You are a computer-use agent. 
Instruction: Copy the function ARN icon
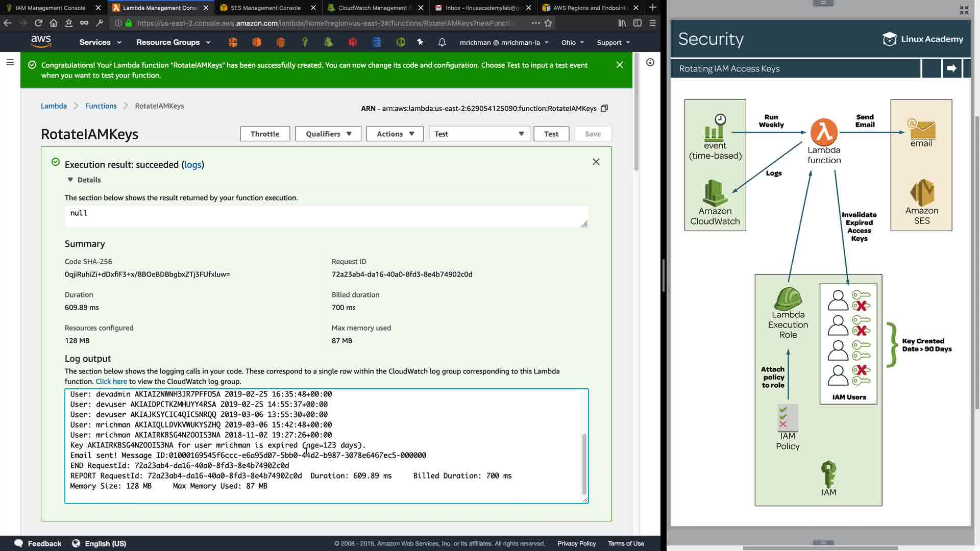point(604,108)
